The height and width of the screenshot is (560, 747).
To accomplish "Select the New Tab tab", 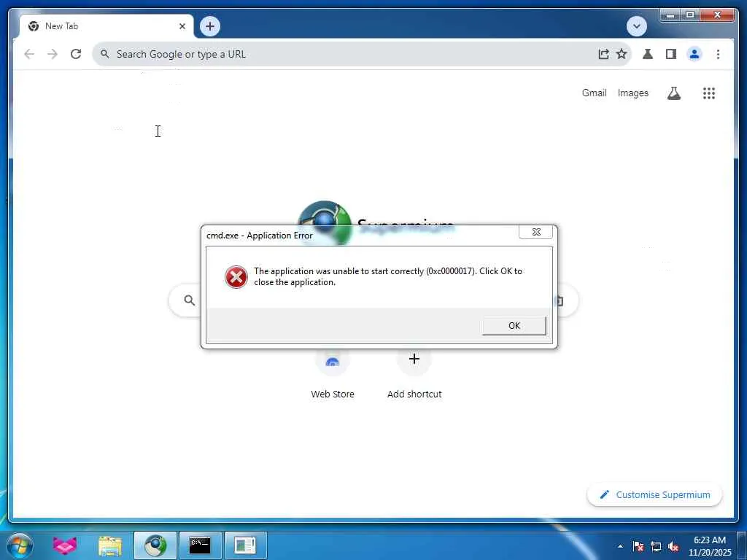I will [107, 26].
